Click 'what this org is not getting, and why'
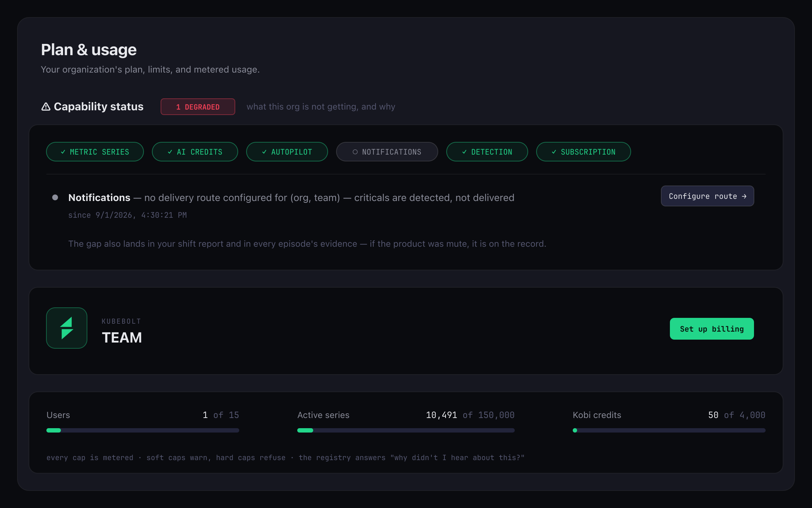 321,107
